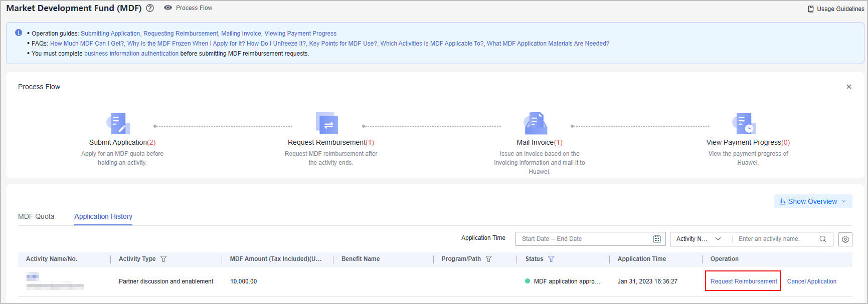Click the Request Reimbursement step icon
This screenshot has height=304, width=868.
pos(327,124)
